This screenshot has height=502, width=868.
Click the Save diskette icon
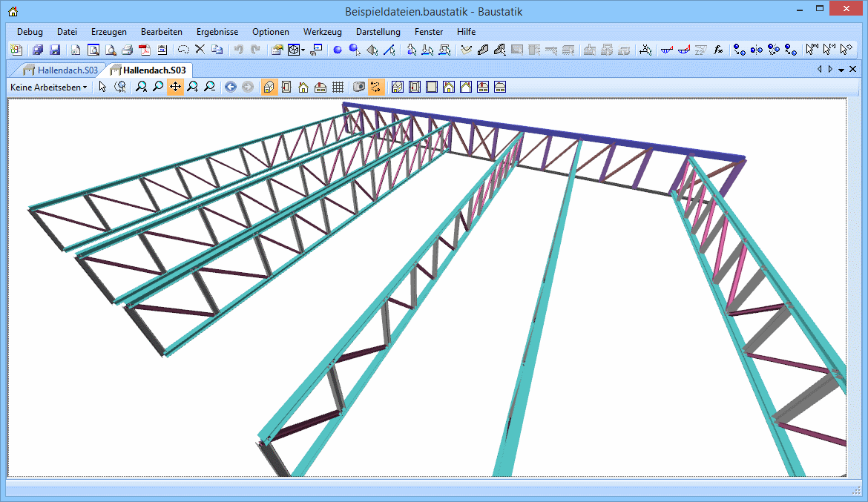click(x=55, y=50)
